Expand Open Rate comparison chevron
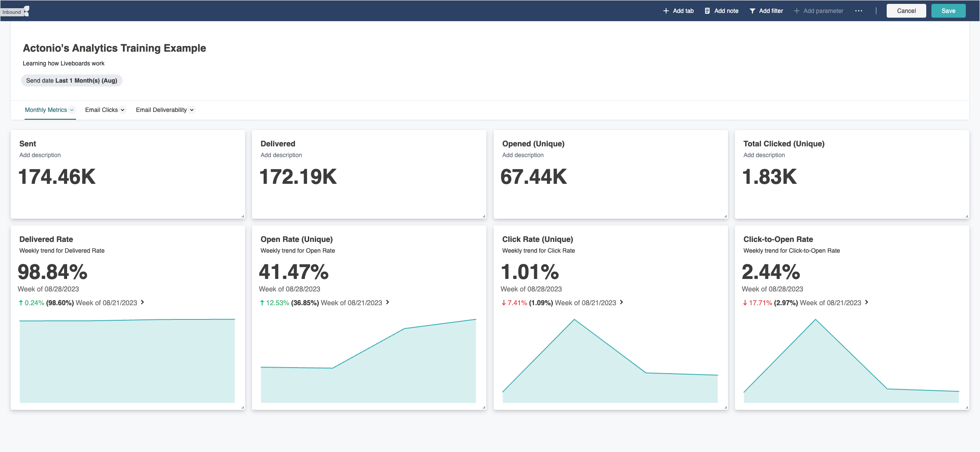Image resolution: width=980 pixels, height=452 pixels. (x=387, y=302)
